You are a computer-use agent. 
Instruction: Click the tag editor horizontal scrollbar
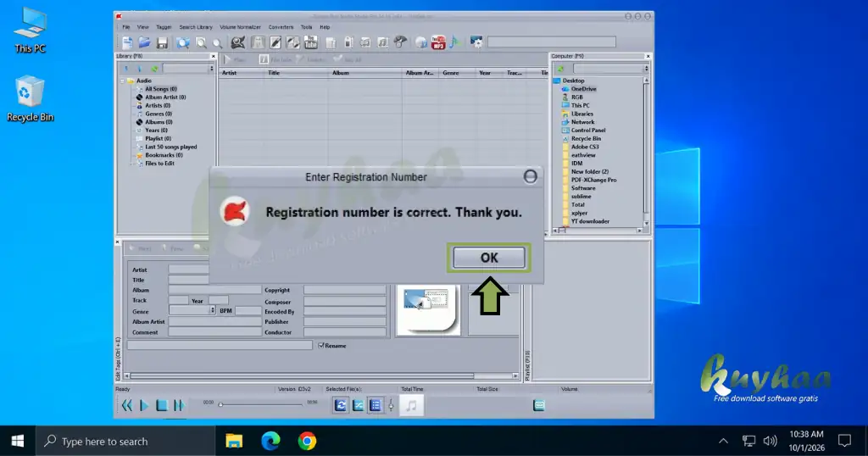(321, 375)
